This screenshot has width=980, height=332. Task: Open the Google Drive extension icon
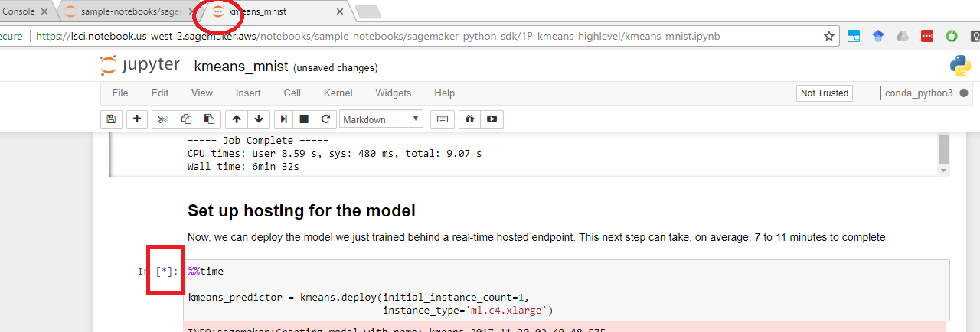[903, 36]
